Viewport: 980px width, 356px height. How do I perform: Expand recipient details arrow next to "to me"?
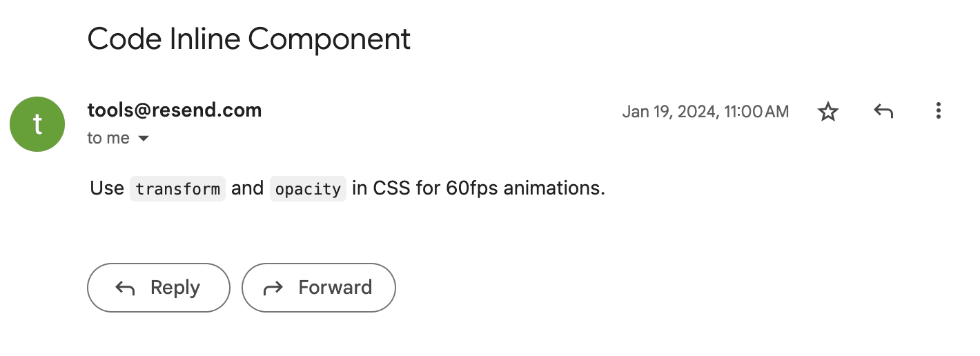point(144,139)
